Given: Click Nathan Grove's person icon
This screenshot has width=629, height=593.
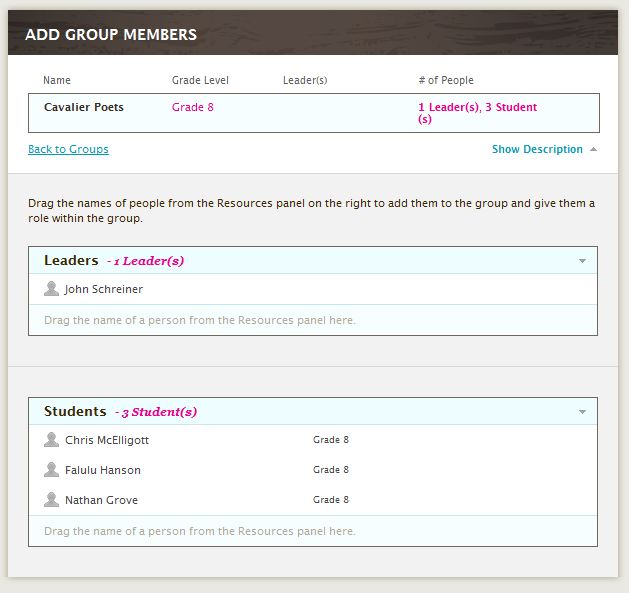Looking at the screenshot, I should click(51, 500).
